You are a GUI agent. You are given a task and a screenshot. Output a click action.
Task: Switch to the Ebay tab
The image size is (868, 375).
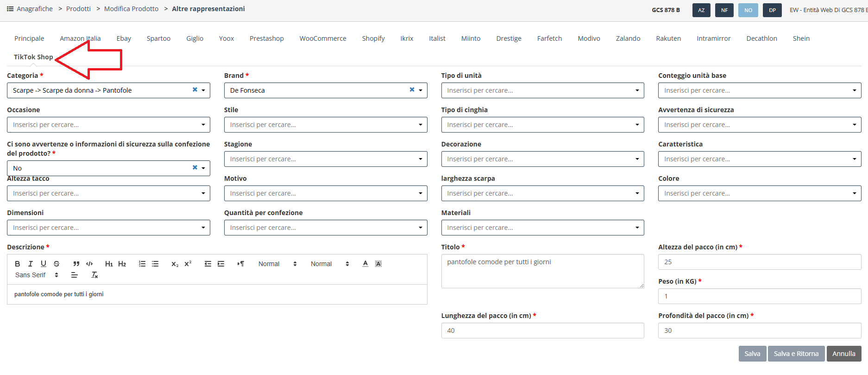(124, 38)
